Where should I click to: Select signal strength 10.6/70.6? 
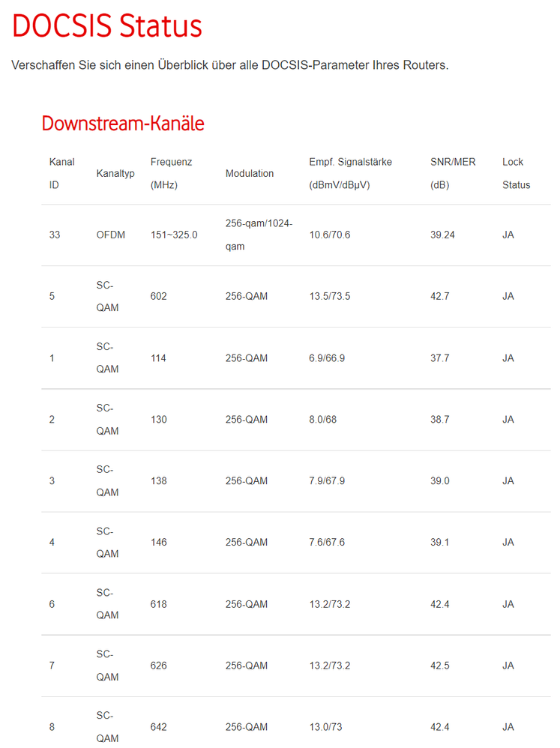point(330,235)
